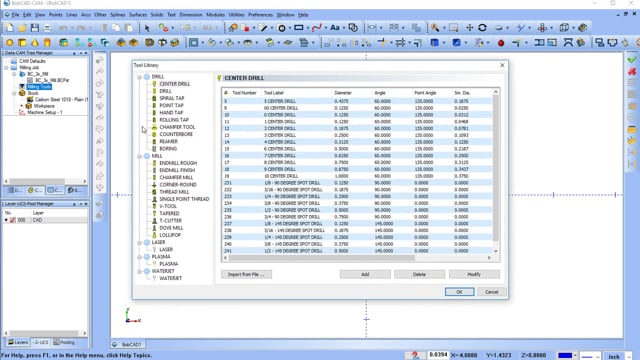Click the red help question mark in status bar
The width and height of the screenshot is (640, 360).
point(415,356)
